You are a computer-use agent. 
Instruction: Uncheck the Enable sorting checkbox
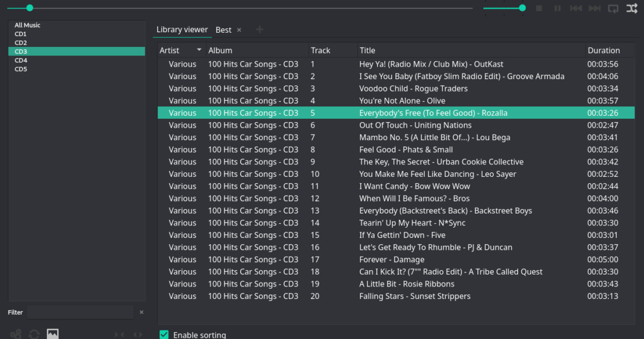click(x=164, y=334)
